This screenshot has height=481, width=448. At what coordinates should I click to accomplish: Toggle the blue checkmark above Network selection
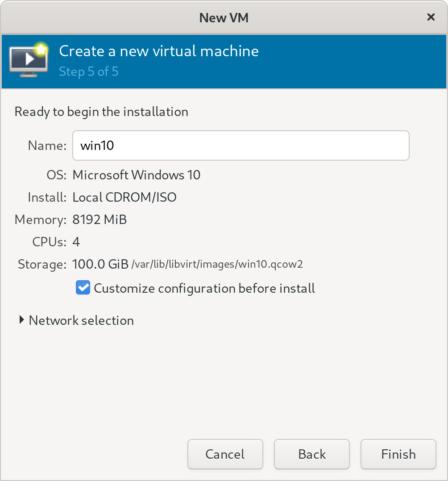[83, 288]
